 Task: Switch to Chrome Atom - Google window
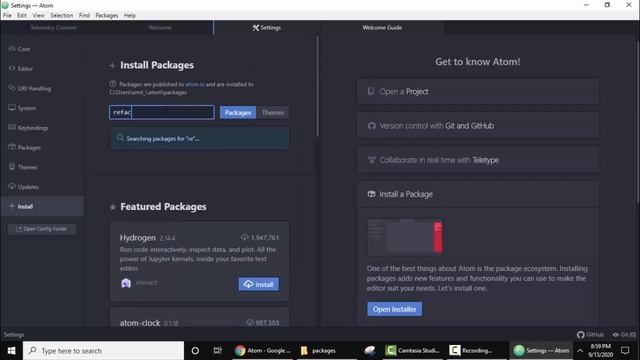pyautogui.click(x=262, y=351)
